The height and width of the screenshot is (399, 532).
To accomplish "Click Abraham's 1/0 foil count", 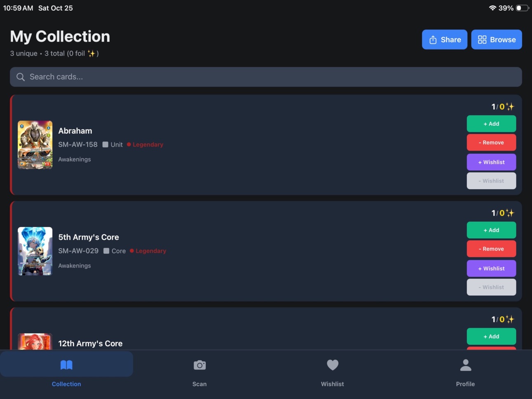I will (x=503, y=107).
